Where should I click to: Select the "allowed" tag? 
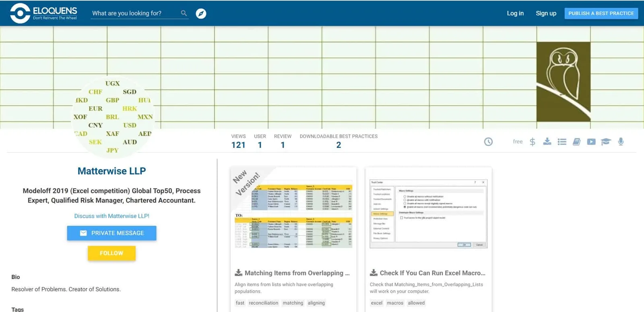(x=416, y=303)
